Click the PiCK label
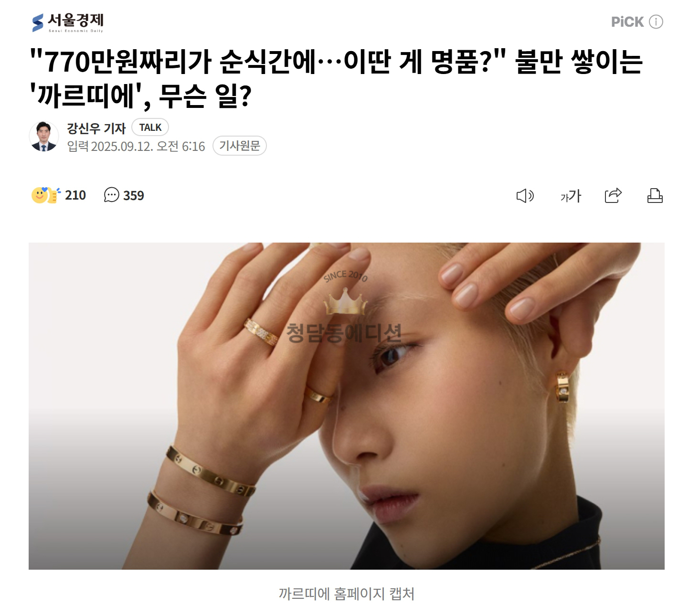This screenshot has width=689, height=616. click(628, 22)
